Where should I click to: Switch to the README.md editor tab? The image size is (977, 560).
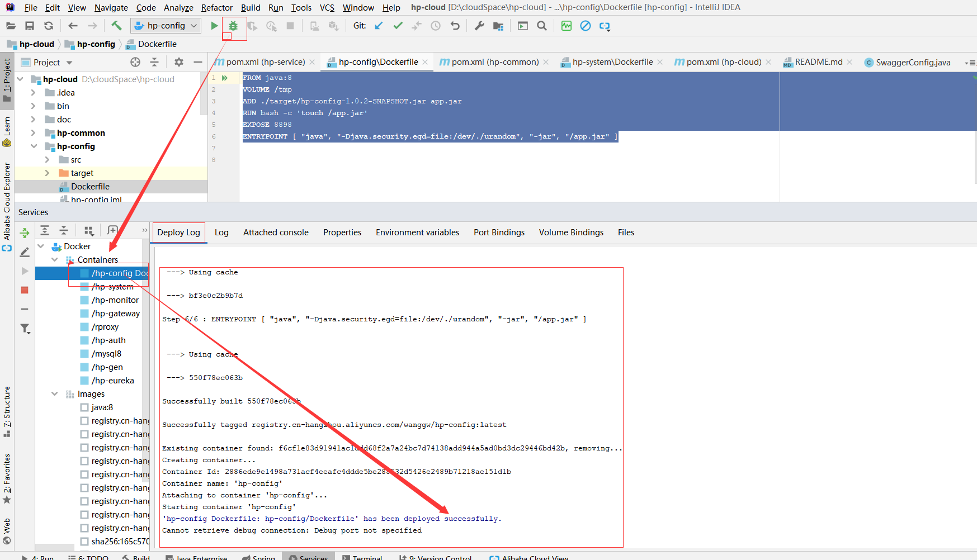coord(818,62)
